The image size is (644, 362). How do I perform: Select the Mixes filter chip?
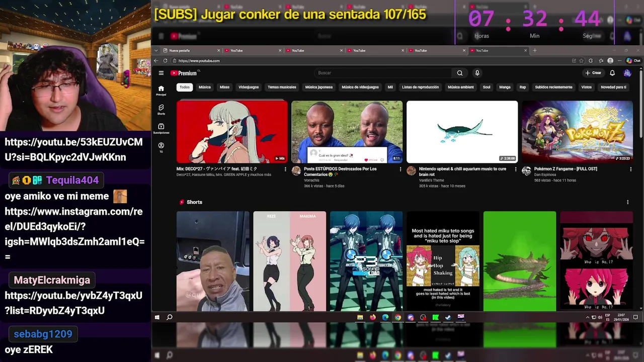(x=224, y=87)
